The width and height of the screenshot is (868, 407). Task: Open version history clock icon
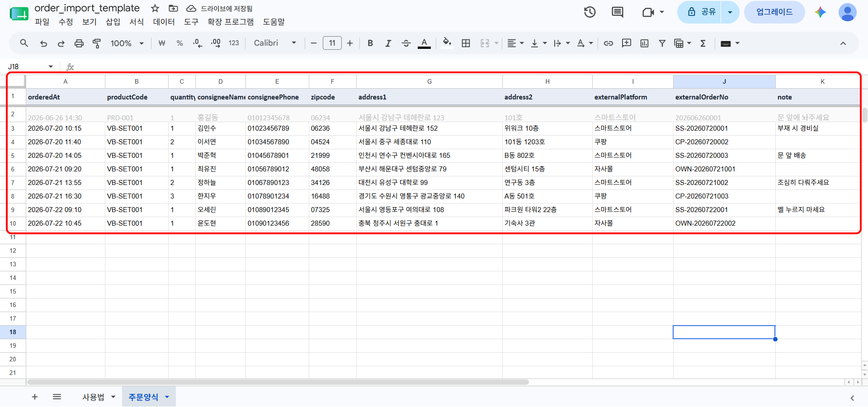coord(590,12)
